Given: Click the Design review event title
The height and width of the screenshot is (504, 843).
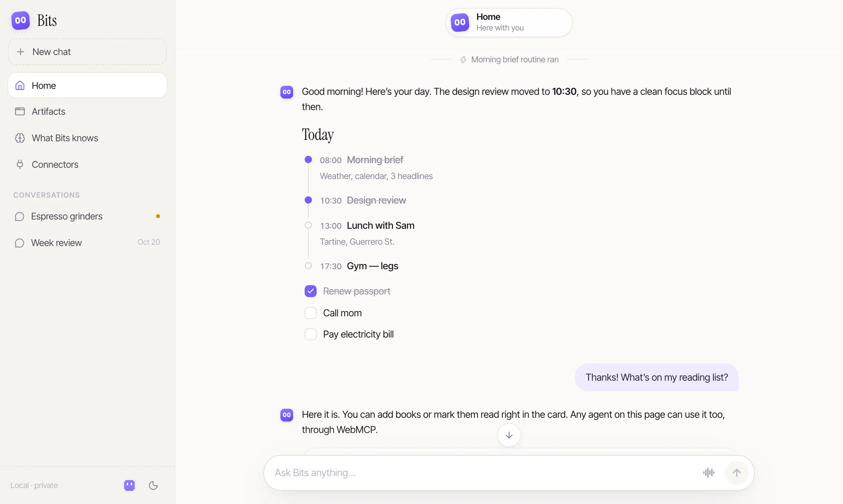Looking at the screenshot, I should coord(376,200).
